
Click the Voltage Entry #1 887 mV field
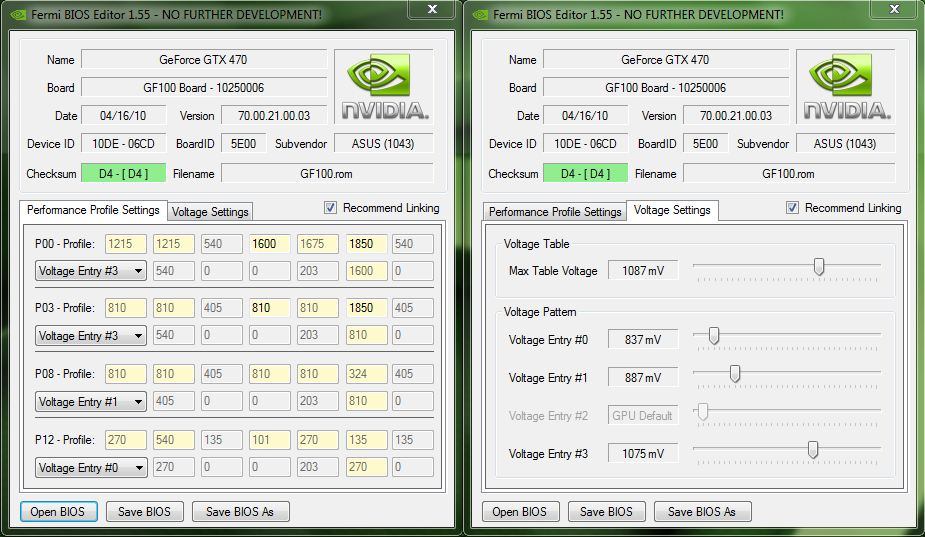(x=643, y=378)
